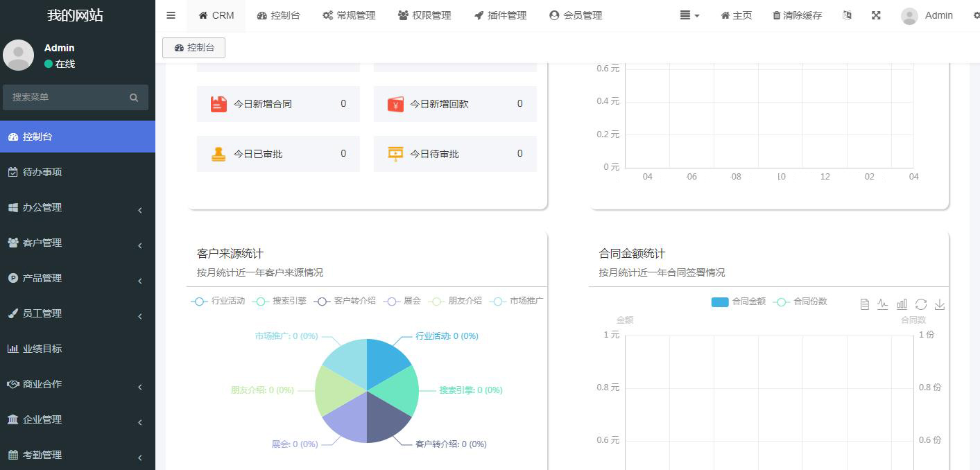The height and width of the screenshot is (470, 980).
Task: Click the 控制台 breadcrumb tab button
Action: [x=194, y=48]
